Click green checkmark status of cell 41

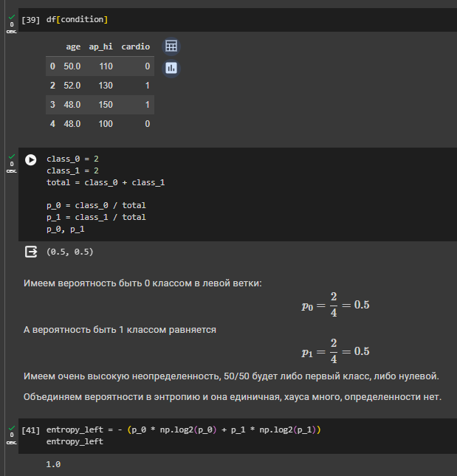coord(12,428)
